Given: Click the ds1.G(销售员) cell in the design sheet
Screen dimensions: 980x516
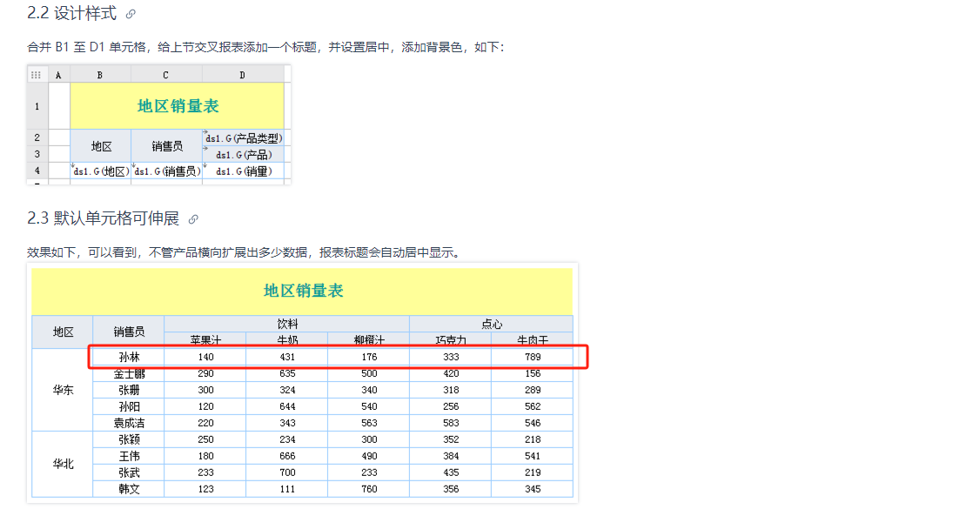Looking at the screenshot, I should [x=166, y=171].
